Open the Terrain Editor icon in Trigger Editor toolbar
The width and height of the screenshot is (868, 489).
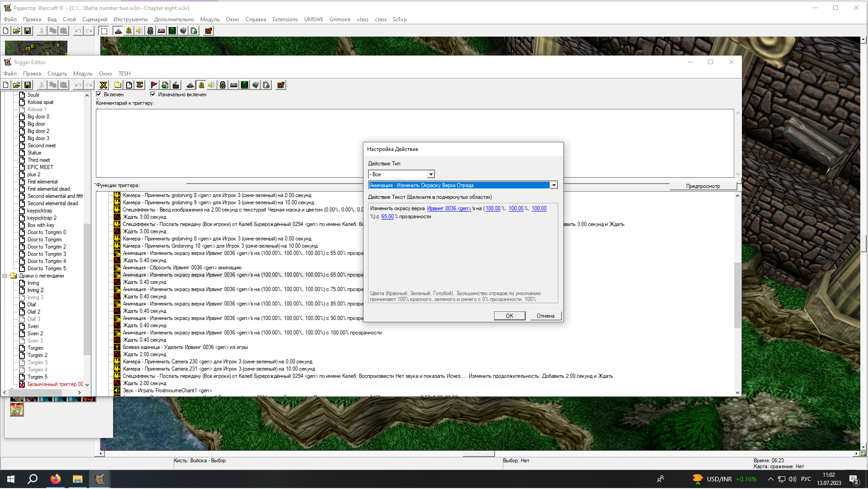(x=190, y=85)
